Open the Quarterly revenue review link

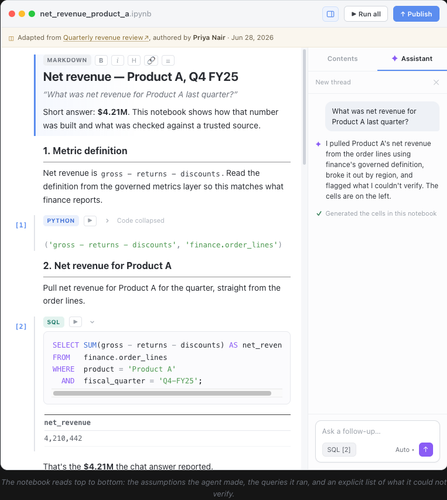click(106, 38)
